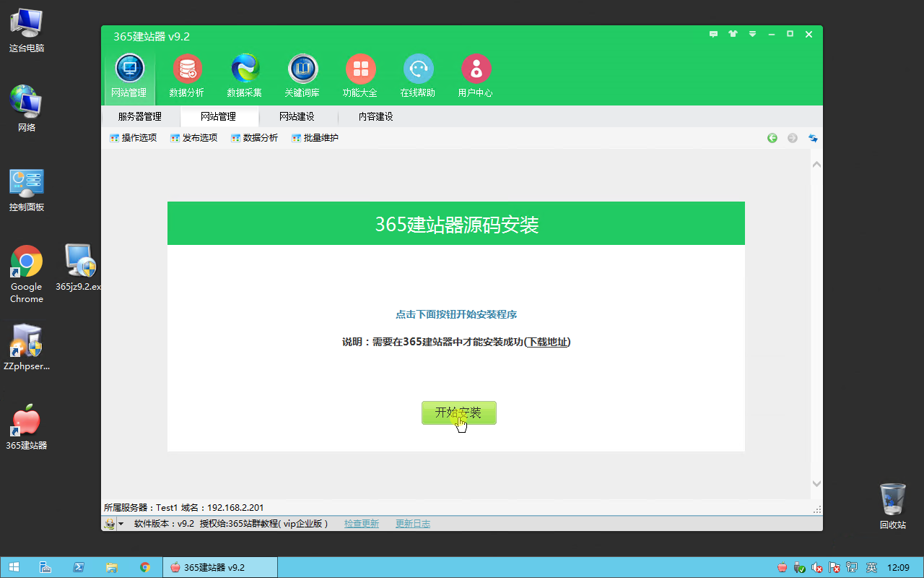Open the 网站管理 main toolbar icon
The image size is (924, 578).
click(129, 76)
